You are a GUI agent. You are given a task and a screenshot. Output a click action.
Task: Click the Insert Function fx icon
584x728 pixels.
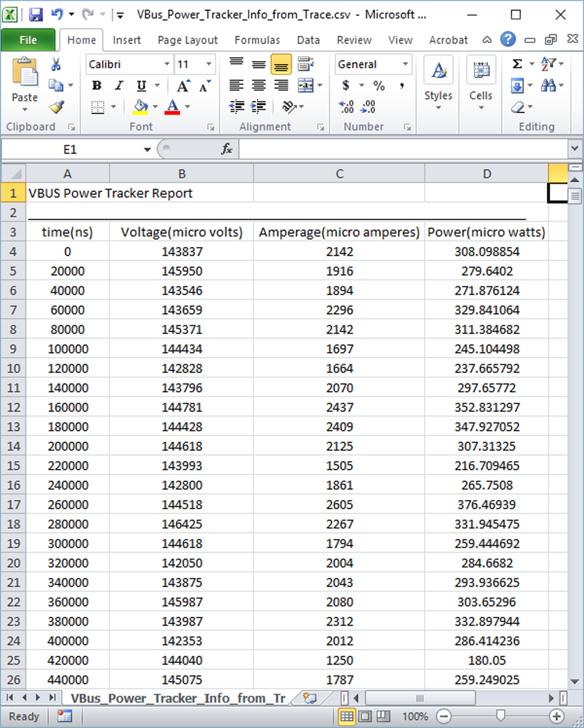[x=227, y=149]
